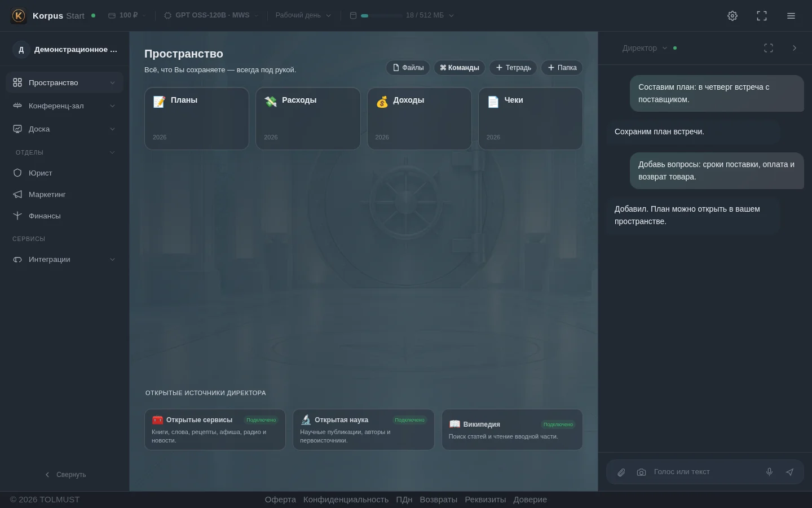Collapse the ОТДЕЛЫ section chevron

[112, 152]
